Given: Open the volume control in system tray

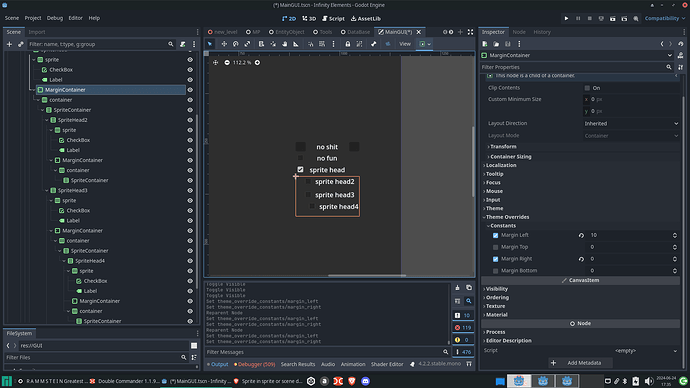Looking at the screenshot, I should (649, 381).
